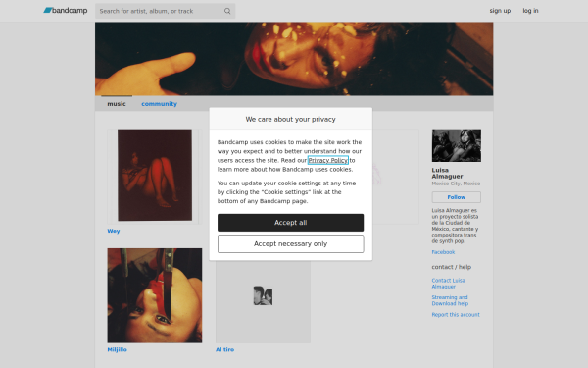Open Streaming and Download help link

[450, 300]
